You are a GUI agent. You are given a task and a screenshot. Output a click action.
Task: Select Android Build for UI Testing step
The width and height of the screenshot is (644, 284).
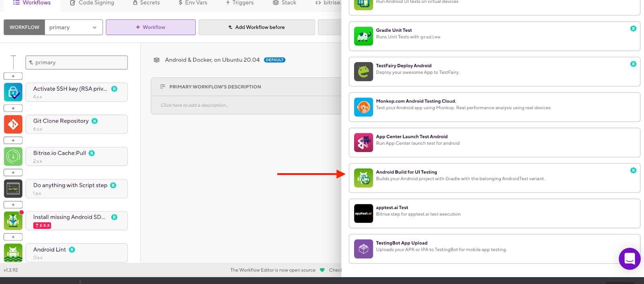[x=494, y=178]
